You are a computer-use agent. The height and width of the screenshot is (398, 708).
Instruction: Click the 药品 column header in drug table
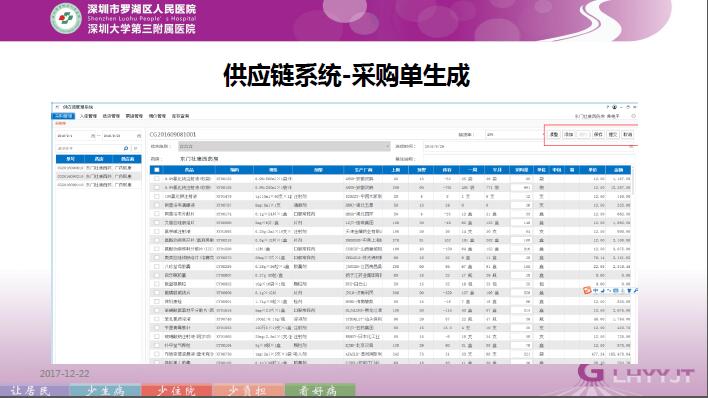tap(189, 170)
